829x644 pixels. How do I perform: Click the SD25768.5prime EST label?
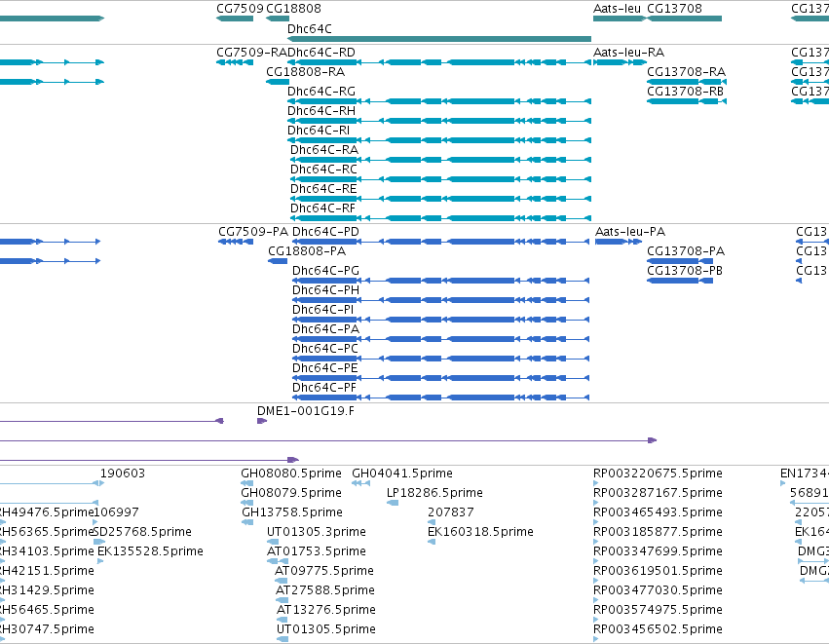click(x=143, y=532)
